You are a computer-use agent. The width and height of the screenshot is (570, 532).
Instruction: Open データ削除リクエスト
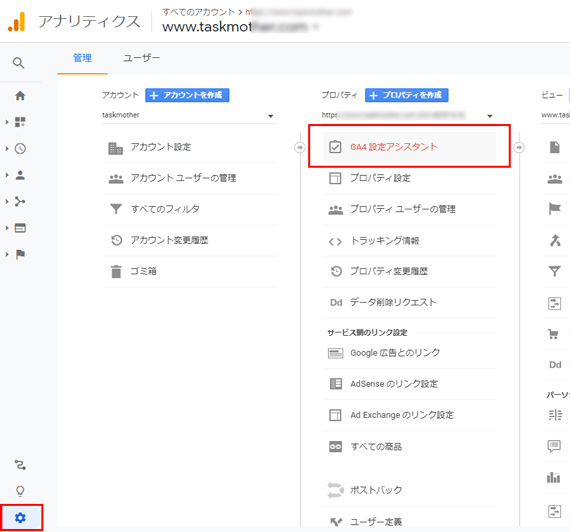point(409,303)
